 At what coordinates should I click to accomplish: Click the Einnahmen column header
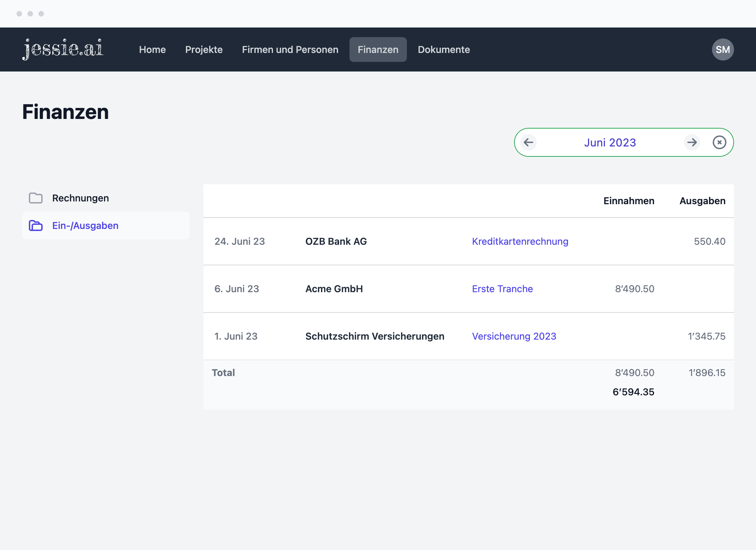(x=629, y=201)
